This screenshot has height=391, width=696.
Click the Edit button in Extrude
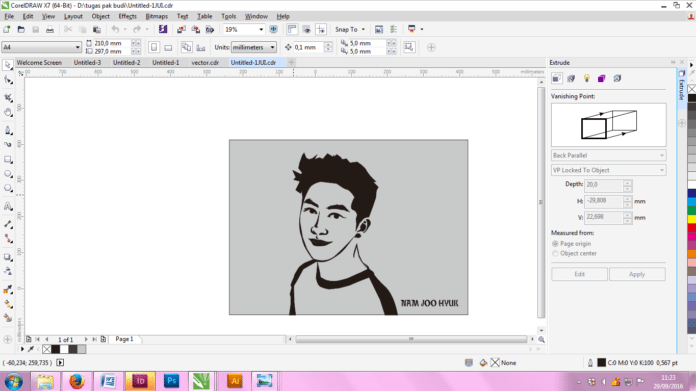tap(579, 274)
